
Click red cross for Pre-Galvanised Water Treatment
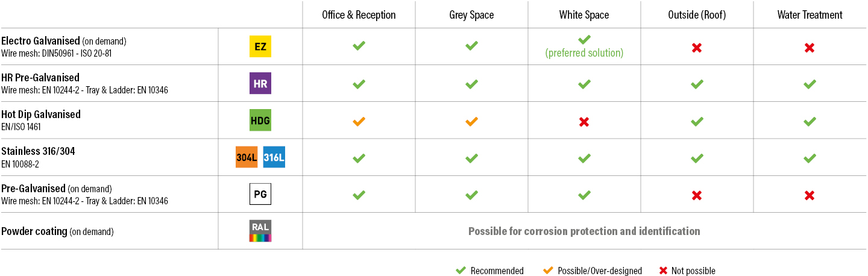pos(810,195)
